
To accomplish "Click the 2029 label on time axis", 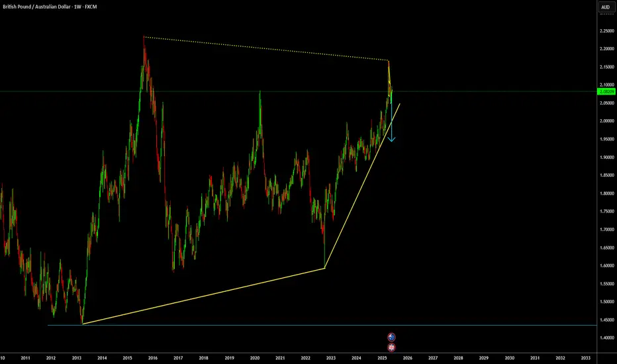I will coord(484,358).
